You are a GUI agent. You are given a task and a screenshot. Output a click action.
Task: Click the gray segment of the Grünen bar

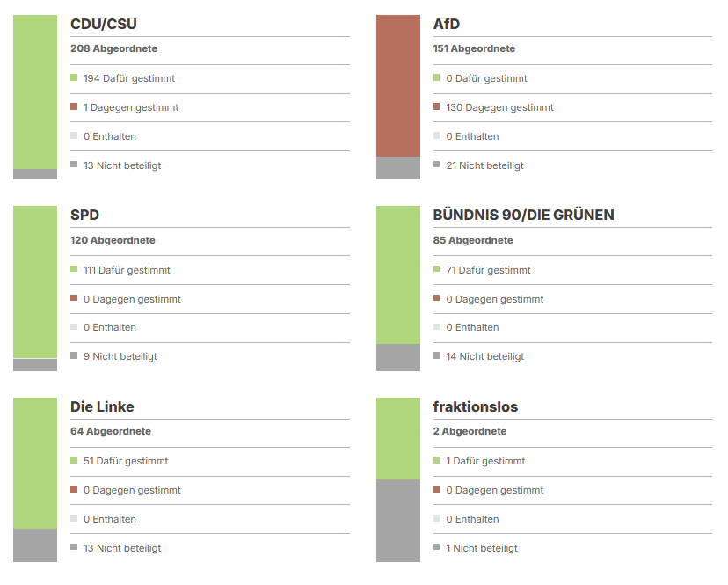[x=397, y=357]
